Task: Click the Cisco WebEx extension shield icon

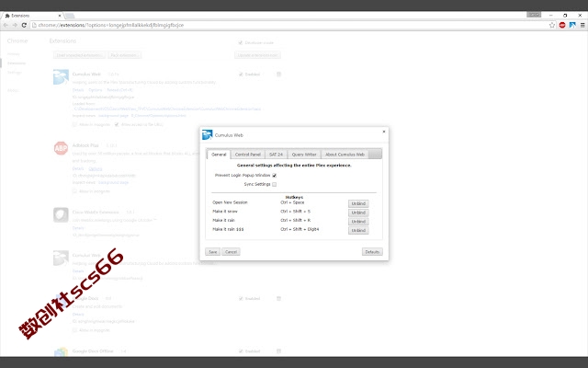Action: point(61,214)
